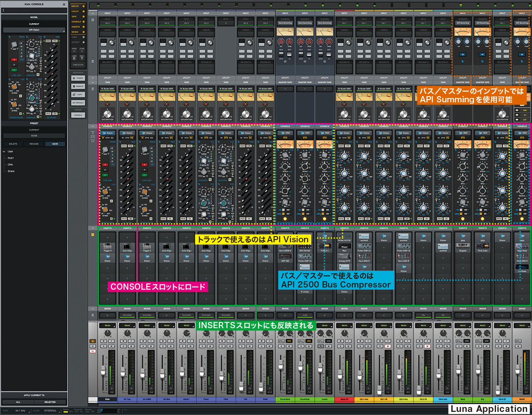This screenshot has height=415, width=532.
Task: Collapse the User preset folder
Action: [x=4, y=151]
